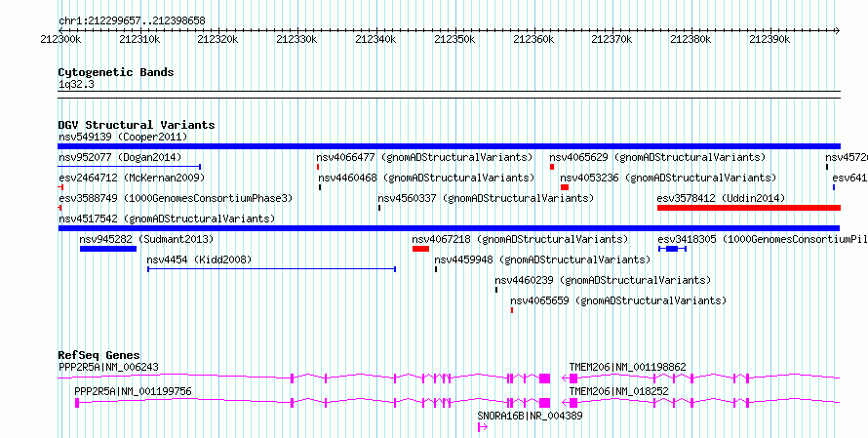This screenshot has width=868, height=438.
Task: Click the 212350k ruler tick label
Action: pyautogui.click(x=455, y=39)
